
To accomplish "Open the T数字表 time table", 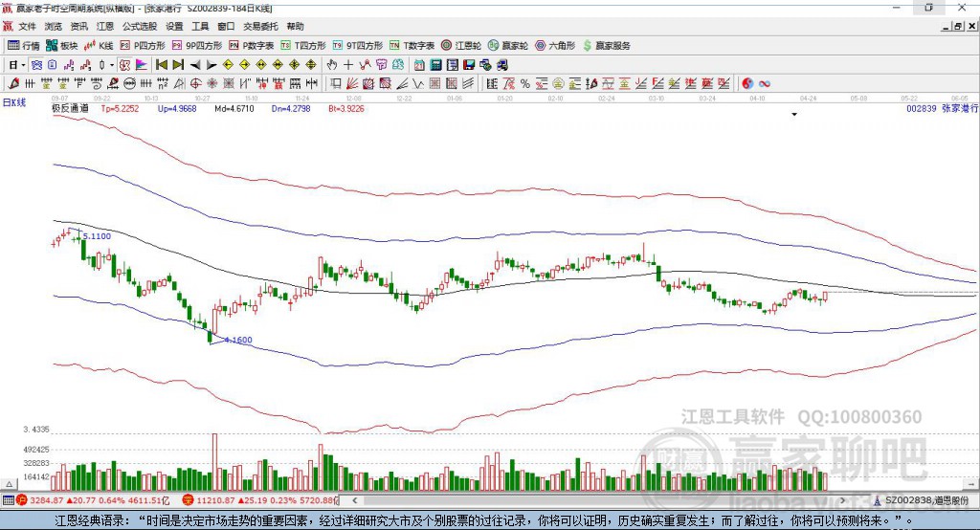I will pyautogui.click(x=412, y=46).
